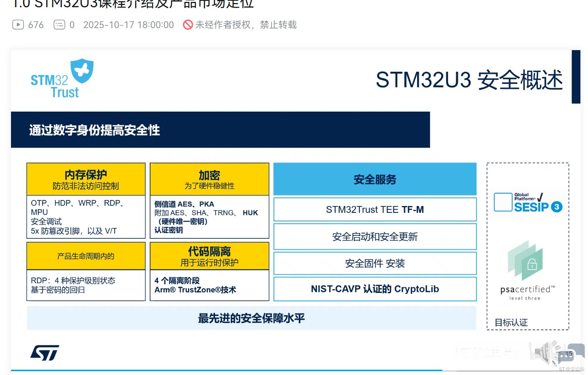Click the slide title "STM32U3 安全概述"
This screenshot has width=588, height=375.
click(469, 80)
